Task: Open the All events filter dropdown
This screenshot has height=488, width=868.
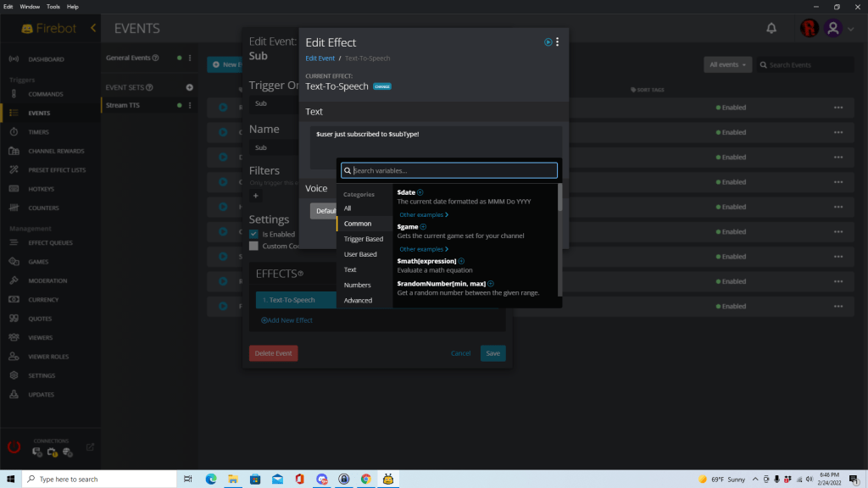Action: coord(727,64)
